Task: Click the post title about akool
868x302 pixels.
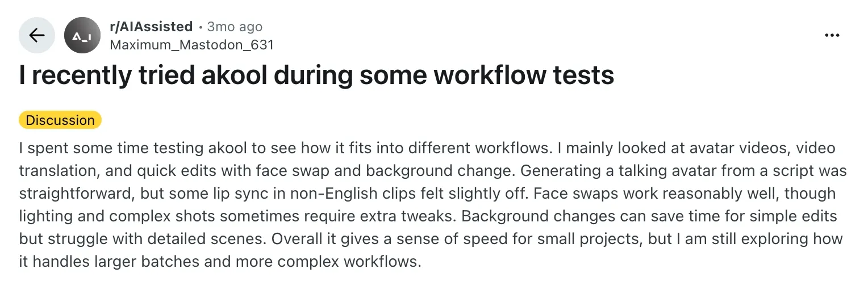Action: (316, 75)
